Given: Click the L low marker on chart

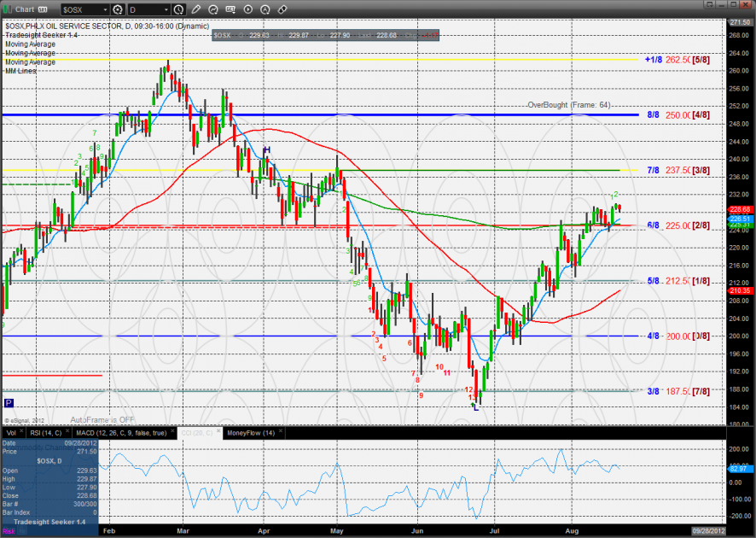Looking at the screenshot, I should click(476, 407).
